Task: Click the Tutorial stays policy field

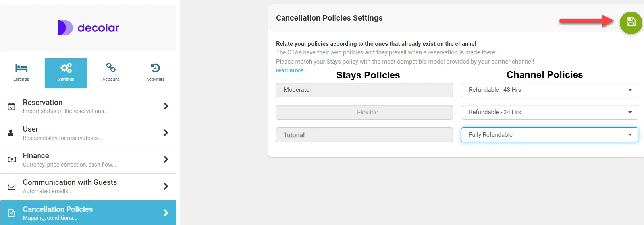Action: click(x=364, y=135)
